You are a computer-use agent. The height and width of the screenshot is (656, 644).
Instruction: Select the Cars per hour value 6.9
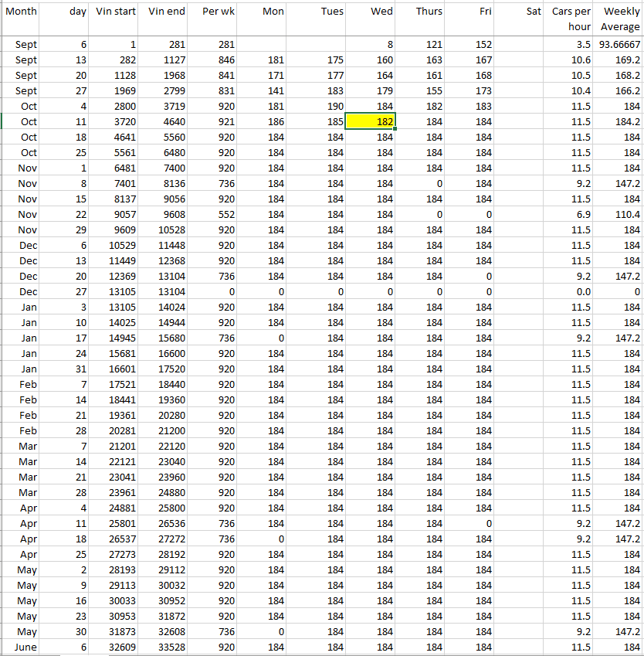point(571,214)
